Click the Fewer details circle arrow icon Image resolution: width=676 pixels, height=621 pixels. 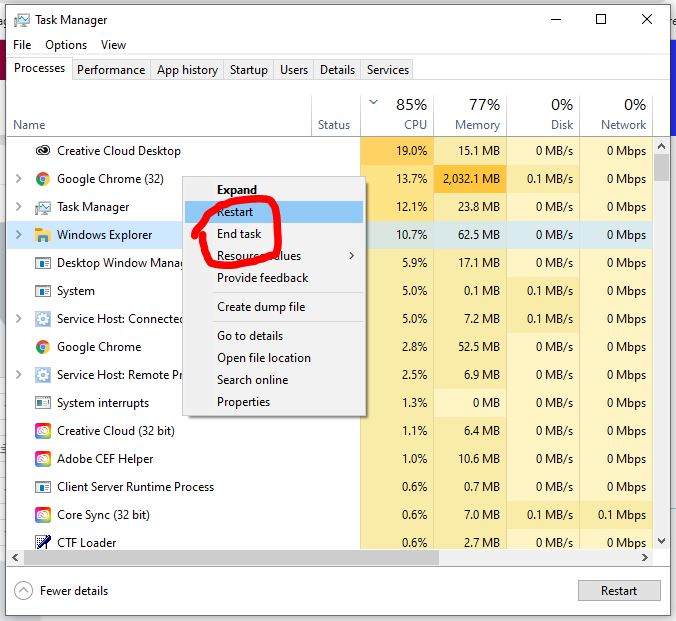pos(23,590)
